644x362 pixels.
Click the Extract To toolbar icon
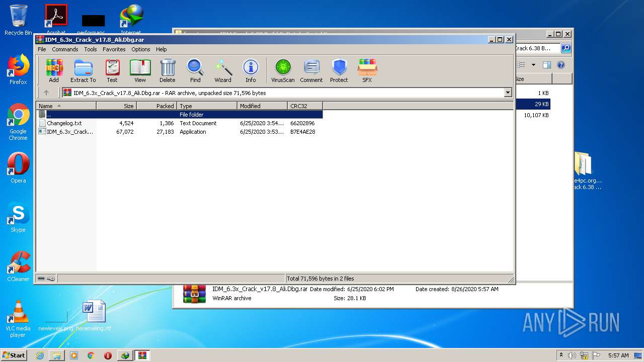(x=83, y=70)
